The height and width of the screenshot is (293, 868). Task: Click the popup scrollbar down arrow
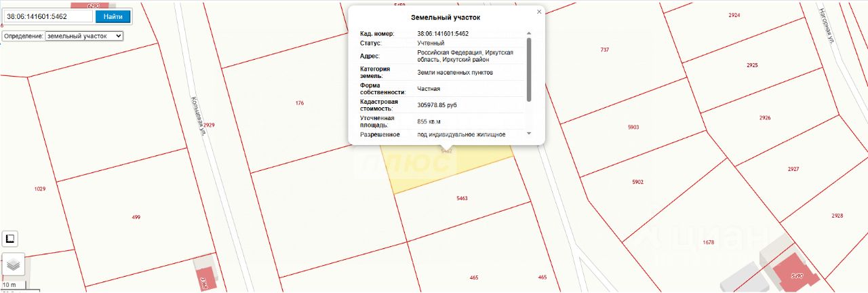coord(529,134)
